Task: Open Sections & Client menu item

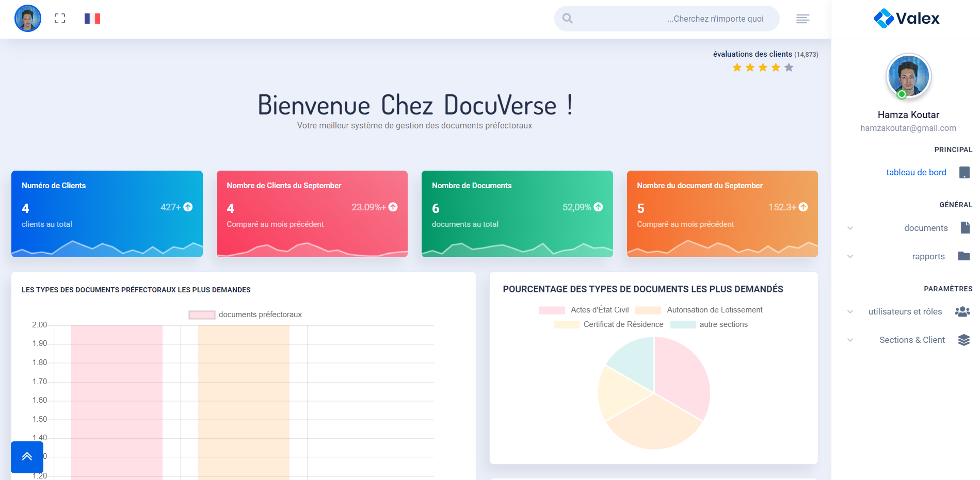Action: click(912, 340)
